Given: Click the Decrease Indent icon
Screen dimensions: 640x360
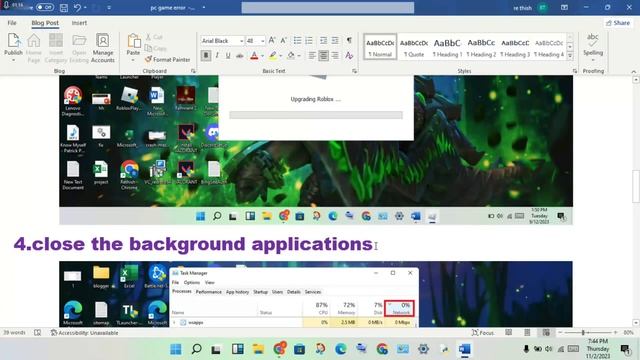Looking at the screenshot, I should (x=323, y=40).
